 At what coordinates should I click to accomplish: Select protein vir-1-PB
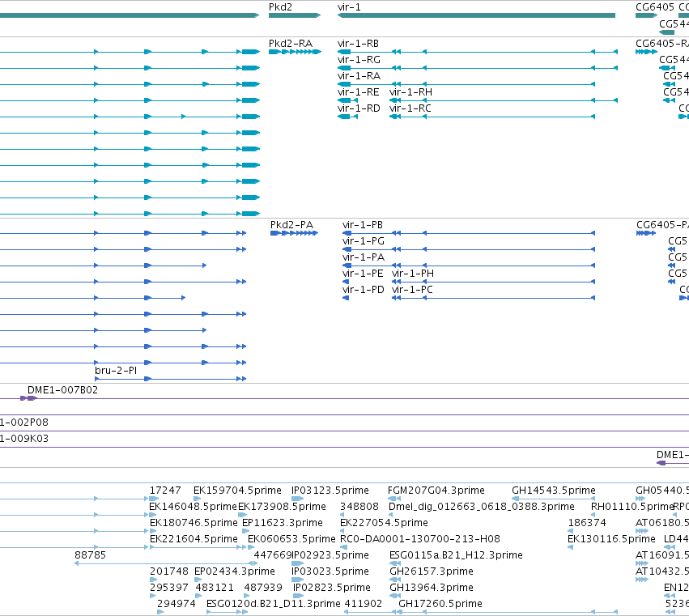pyautogui.click(x=363, y=225)
